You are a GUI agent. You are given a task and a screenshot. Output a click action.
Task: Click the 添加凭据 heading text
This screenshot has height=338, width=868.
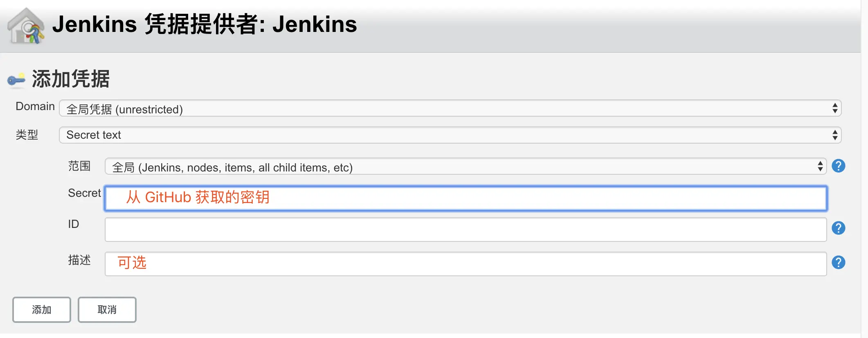71,79
